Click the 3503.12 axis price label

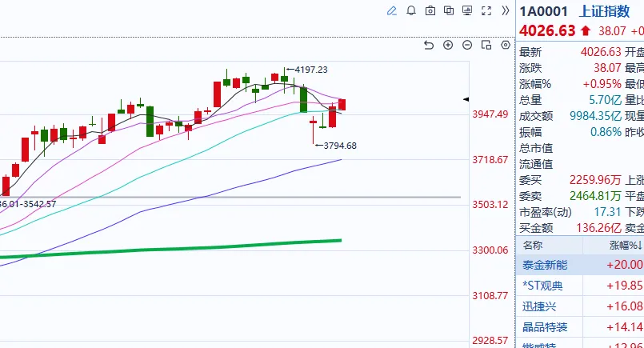pyautogui.click(x=490, y=205)
